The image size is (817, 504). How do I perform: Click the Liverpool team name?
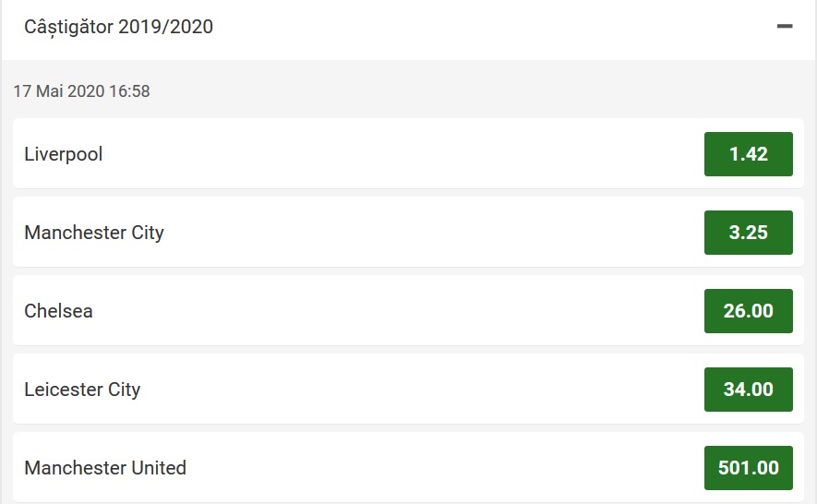(x=64, y=154)
